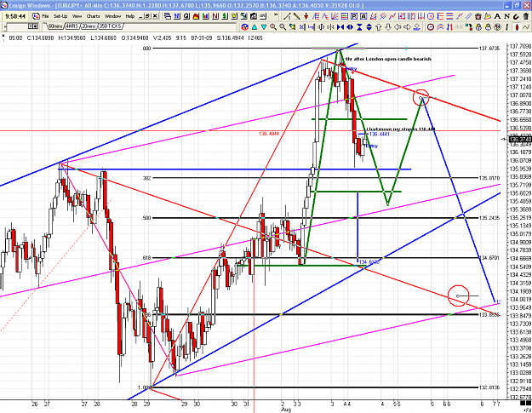
Task: Select the red down arrow marker tool
Action: 306,16
